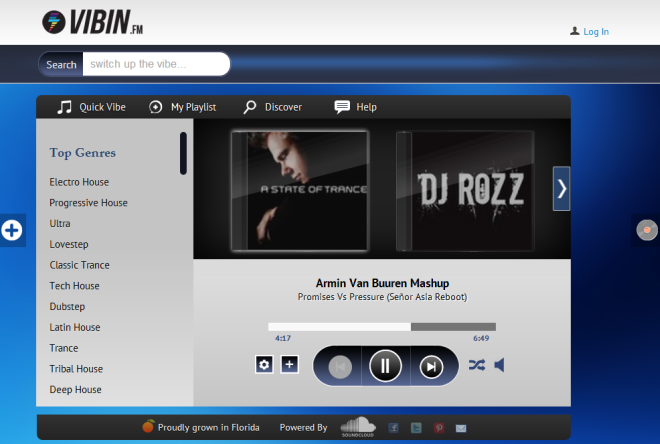Toggle shuffle mode
The image size is (660, 444).
(477, 365)
